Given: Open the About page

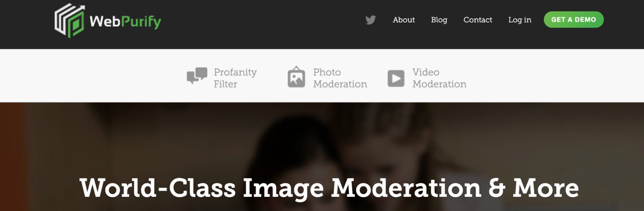Looking at the screenshot, I should (x=404, y=20).
